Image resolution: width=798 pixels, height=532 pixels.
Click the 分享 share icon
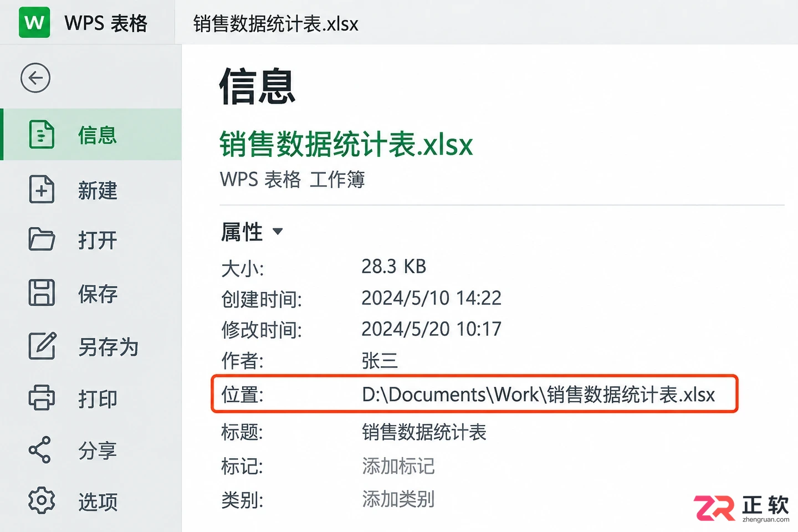(40, 450)
